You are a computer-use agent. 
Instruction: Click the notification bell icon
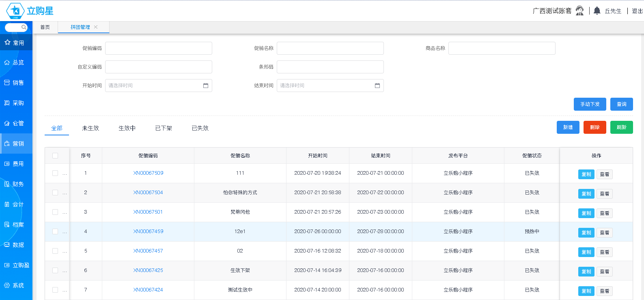click(x=597, y=11)
